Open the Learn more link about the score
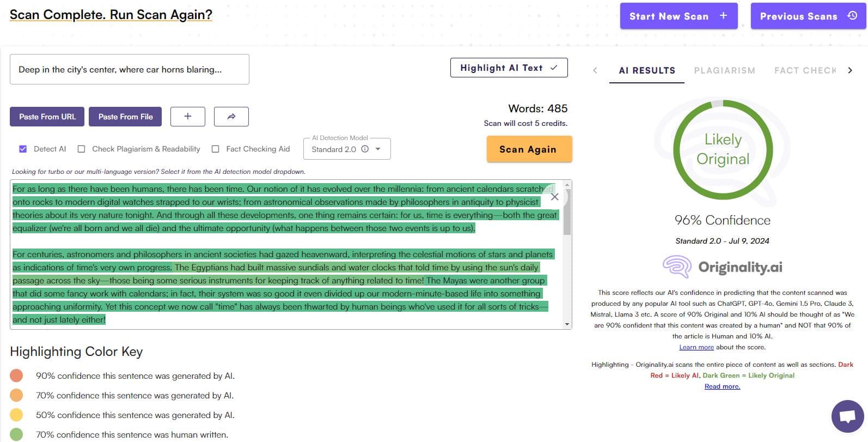The image size is (868, 442). (696, 347)
